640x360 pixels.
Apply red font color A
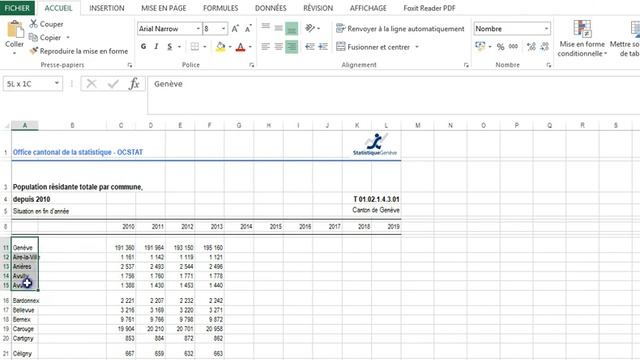pos(240,47)
